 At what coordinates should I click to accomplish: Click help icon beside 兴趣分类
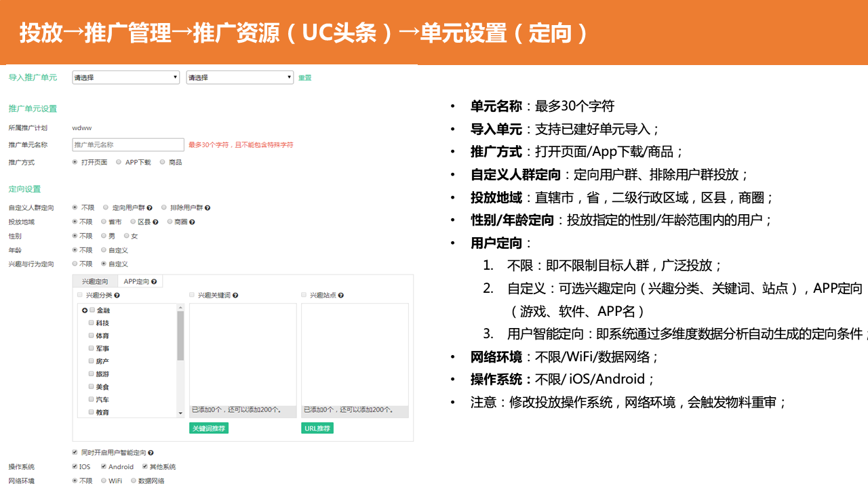(117, 296)
